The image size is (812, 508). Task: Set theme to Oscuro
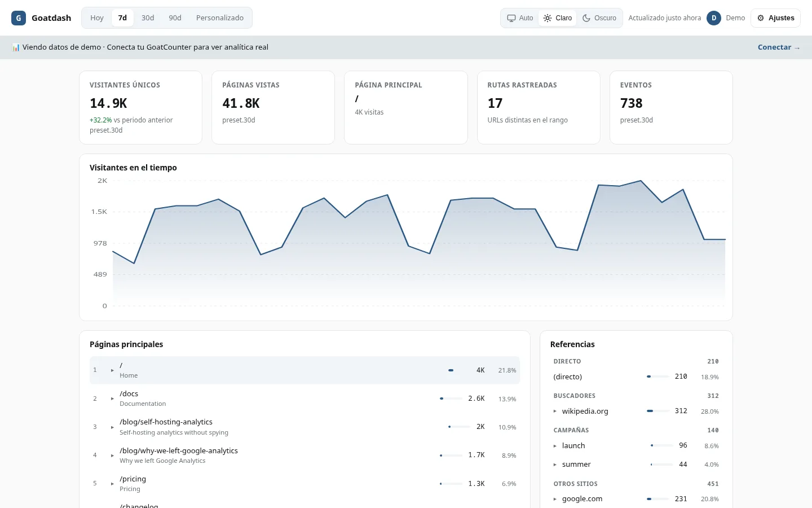tap(599, 18)
